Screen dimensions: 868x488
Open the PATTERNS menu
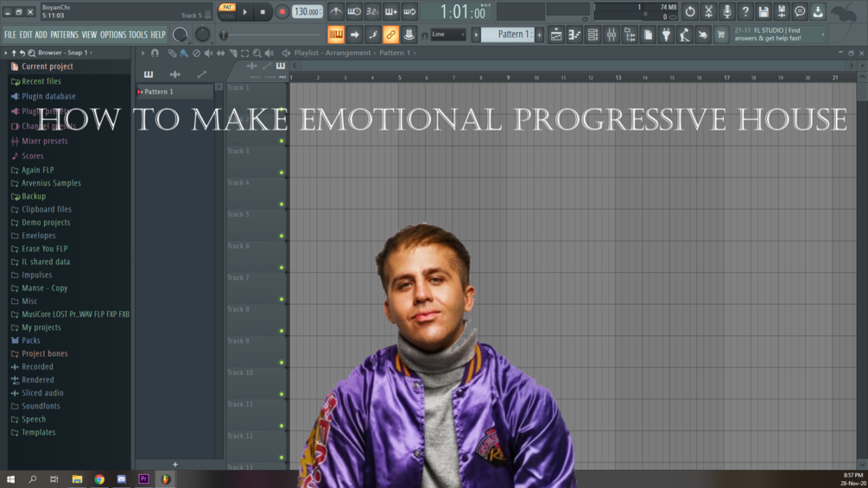64,35
